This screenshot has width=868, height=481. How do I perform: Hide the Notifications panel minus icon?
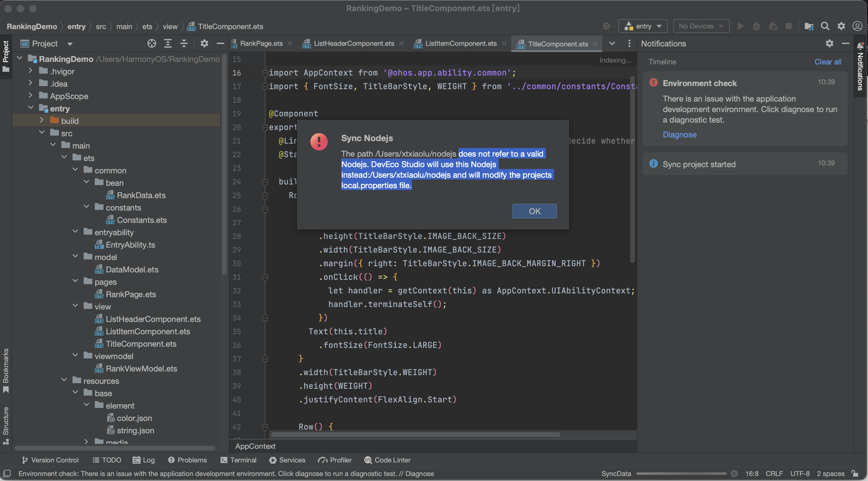click(x=845, y=43)
